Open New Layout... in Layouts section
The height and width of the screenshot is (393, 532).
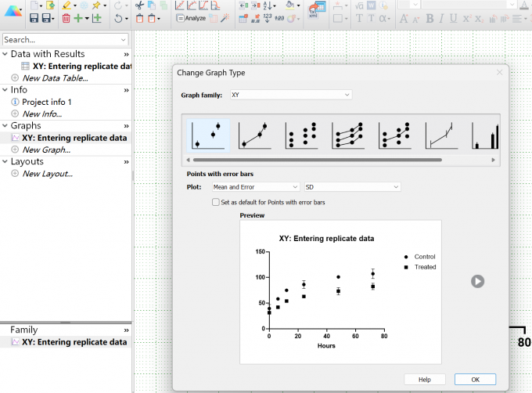(x=48, y=174)
